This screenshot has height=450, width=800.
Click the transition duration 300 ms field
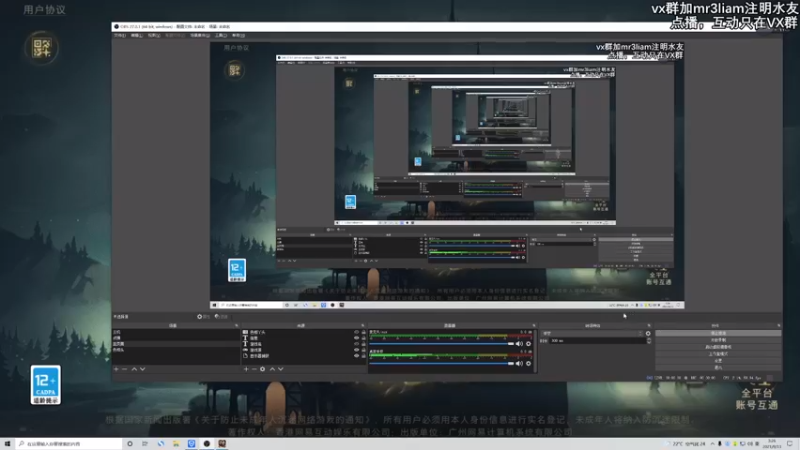click(x=597, y=340)
